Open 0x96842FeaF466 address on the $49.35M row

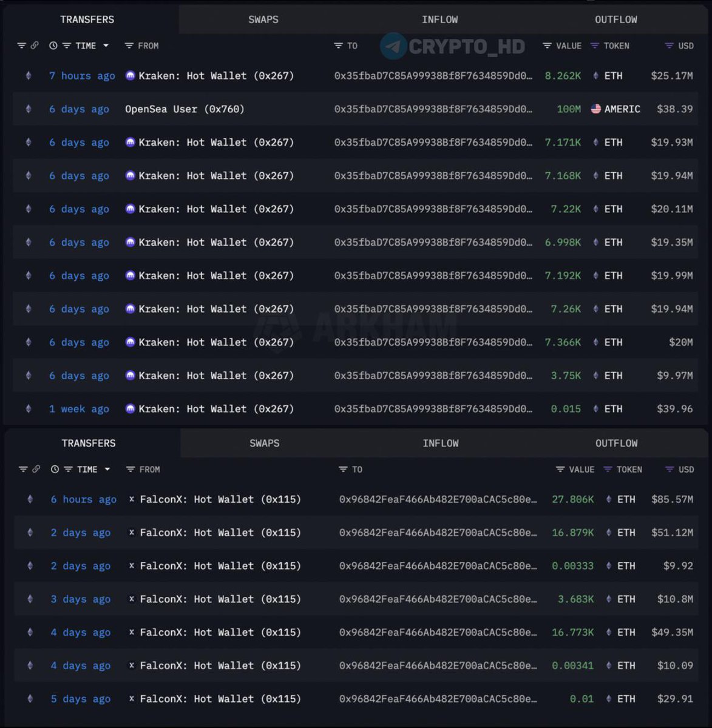point(438,632)
